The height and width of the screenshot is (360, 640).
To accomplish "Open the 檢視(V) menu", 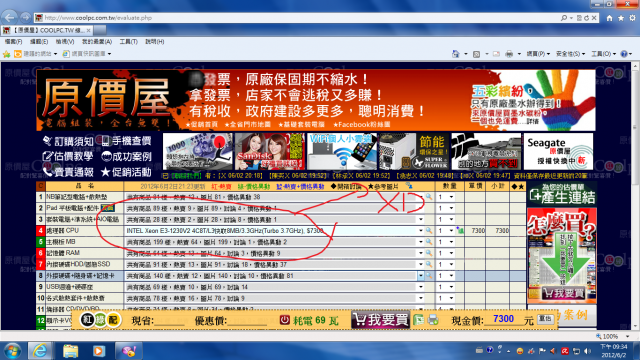I will pos(64,42).
